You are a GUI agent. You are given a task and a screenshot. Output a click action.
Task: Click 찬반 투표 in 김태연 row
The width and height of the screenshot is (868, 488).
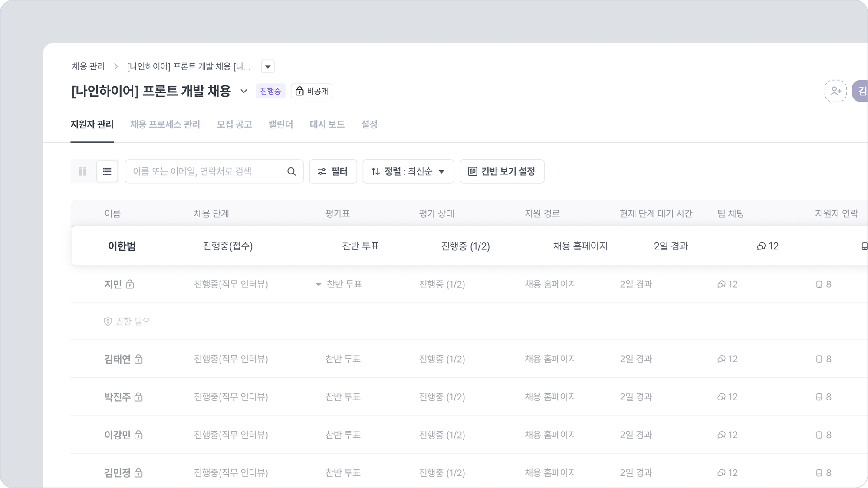[343, 359]
